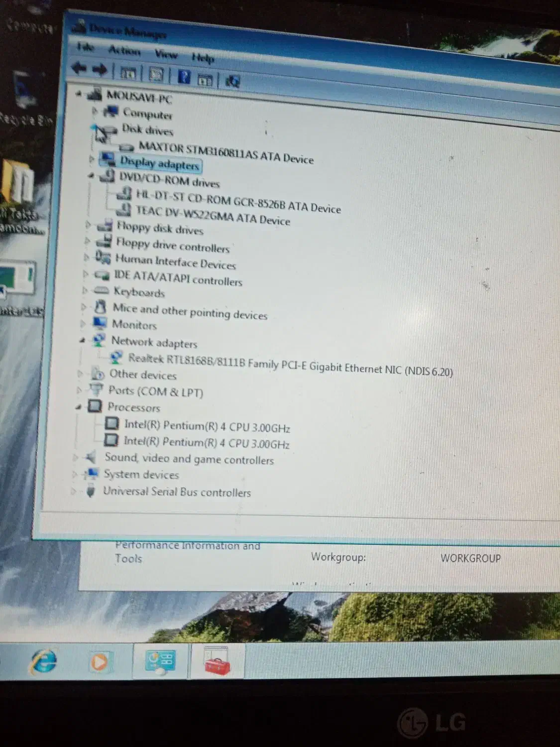Select Realtek RTL8168B/8111B Ethernet NIC
This screenshot has width=560, height=747.
click(290, 365)
